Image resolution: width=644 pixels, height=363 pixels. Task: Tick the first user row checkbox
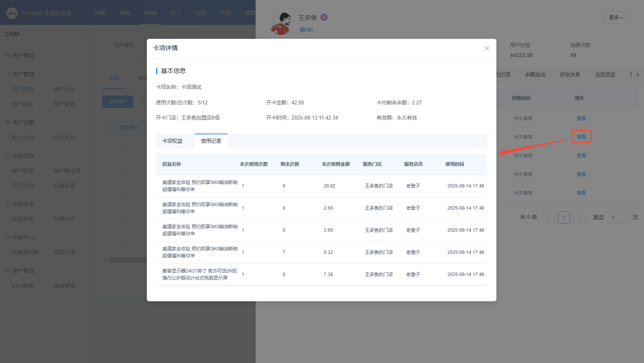(x=123, y=149)
